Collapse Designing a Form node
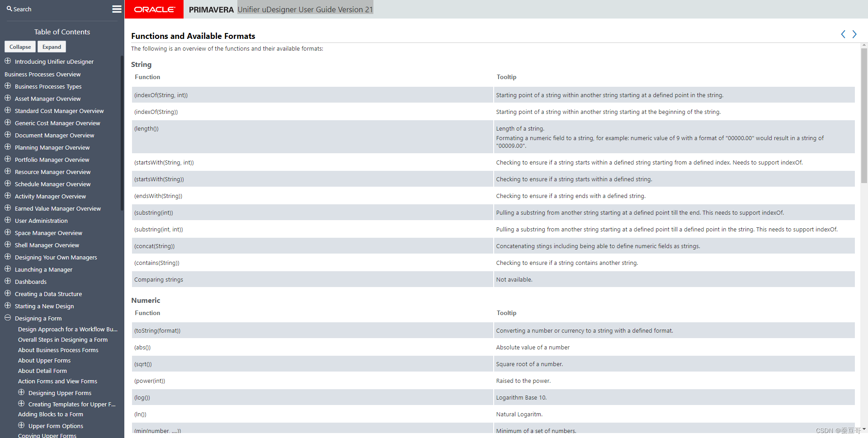The width and height of the screenshot is (868, 438). [8, 318]
